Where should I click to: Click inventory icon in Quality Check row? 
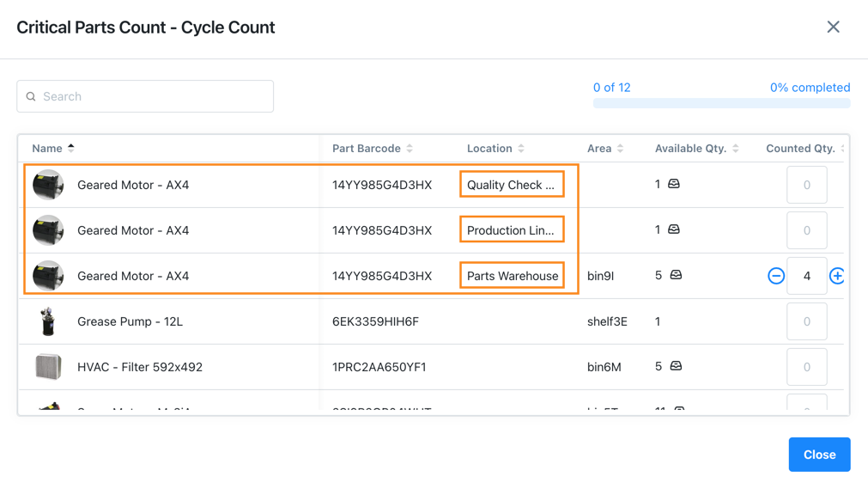click(674, 184)
